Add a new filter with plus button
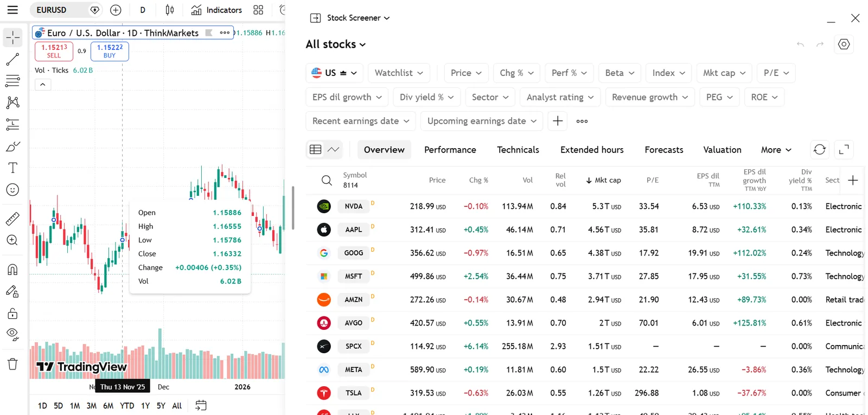Screen dimensions: 868x415 pos(558,121)
